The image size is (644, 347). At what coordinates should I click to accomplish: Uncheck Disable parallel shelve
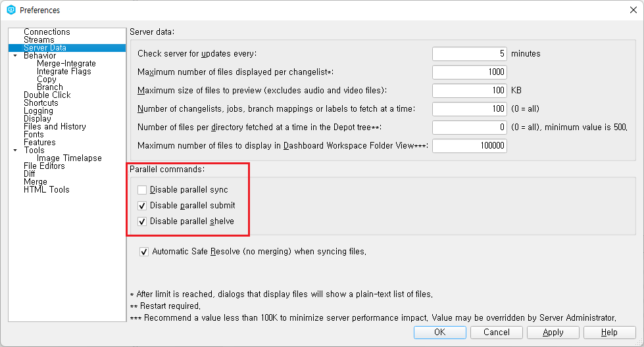[142, 221]
